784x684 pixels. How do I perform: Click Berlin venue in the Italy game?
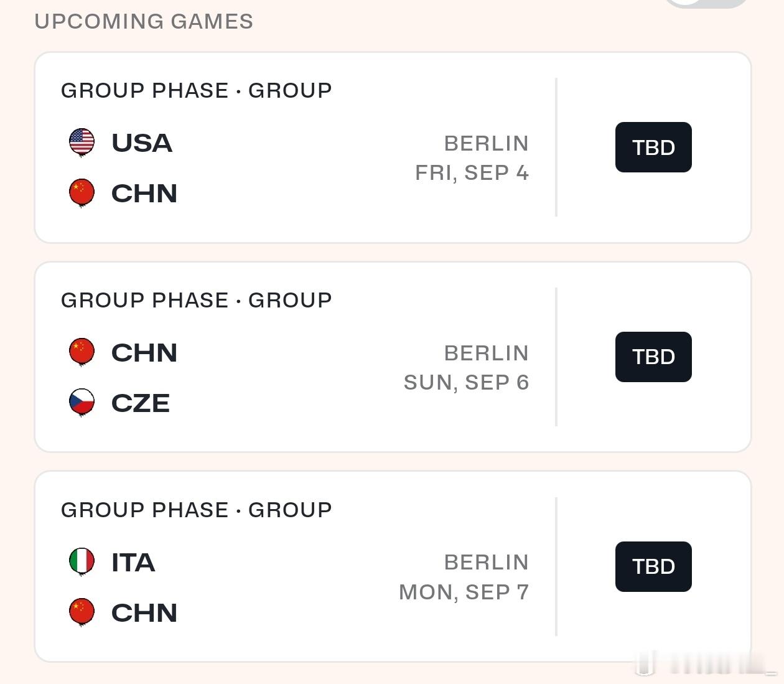[x=486, y=563]
